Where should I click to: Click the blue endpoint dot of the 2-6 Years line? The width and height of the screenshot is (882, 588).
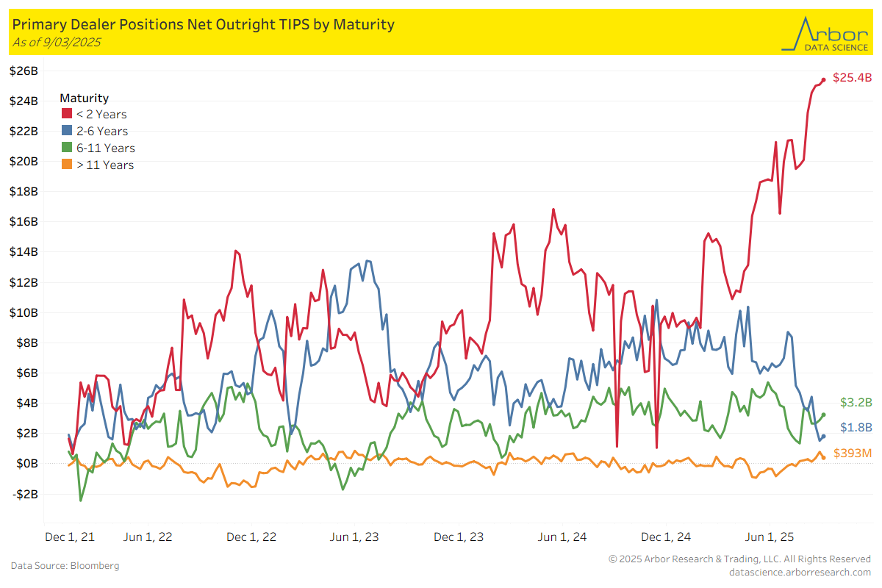tap(823, 437)
